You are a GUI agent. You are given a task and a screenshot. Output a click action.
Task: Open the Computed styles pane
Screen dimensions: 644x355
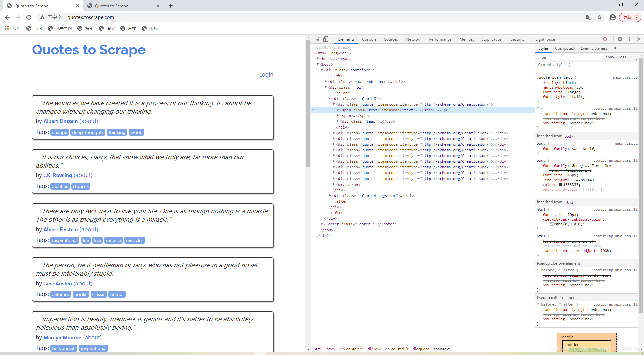pyautogui.click(x=565, y=48)
